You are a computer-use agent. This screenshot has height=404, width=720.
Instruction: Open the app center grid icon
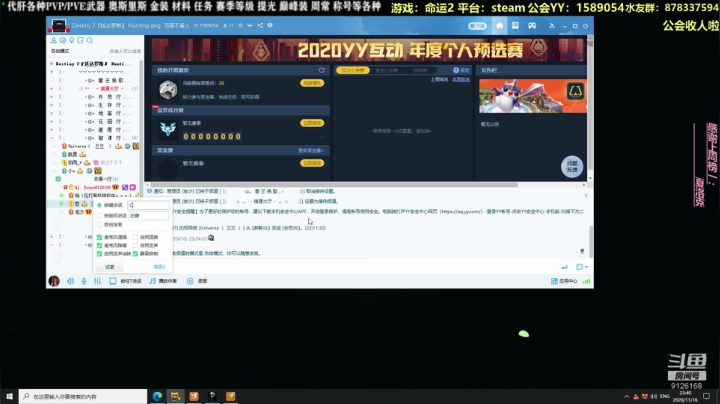pos(554,281)
